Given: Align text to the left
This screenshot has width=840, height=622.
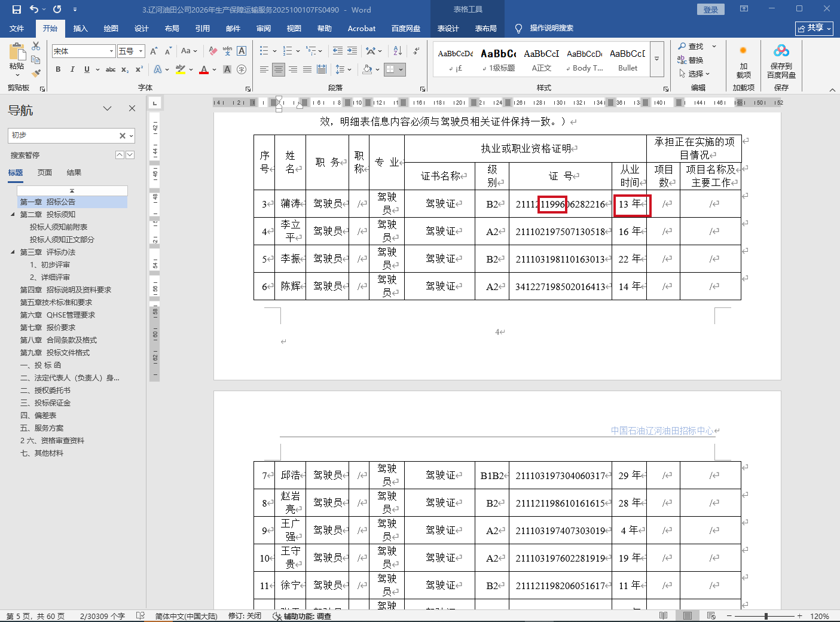Looking at the screenshot, I should pyautogui.click(x=264, y=69).
